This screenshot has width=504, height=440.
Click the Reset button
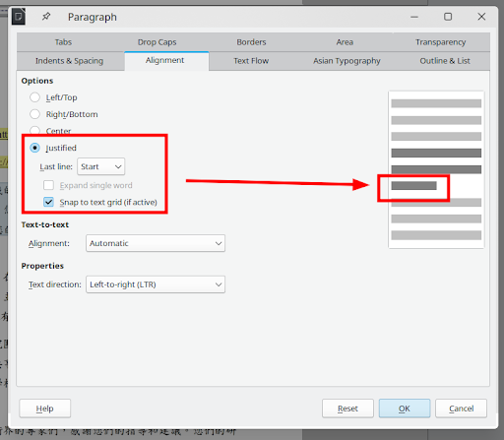[347, 409]
